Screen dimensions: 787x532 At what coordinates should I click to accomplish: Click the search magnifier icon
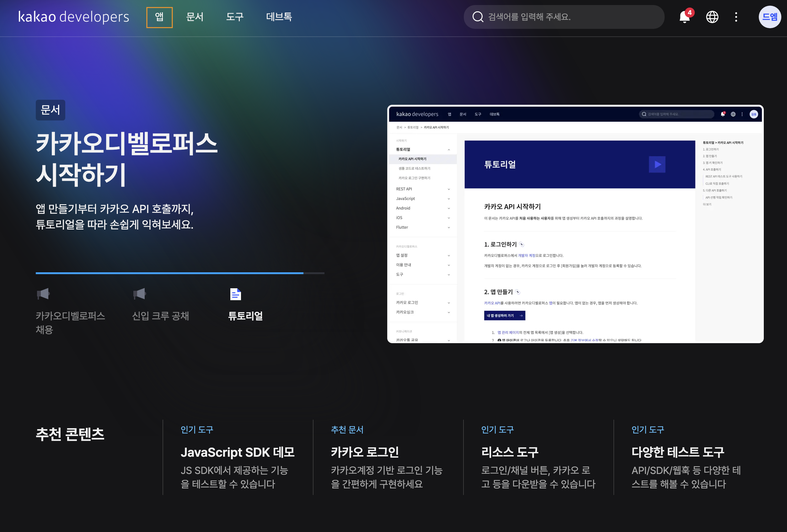pos(478,17)
